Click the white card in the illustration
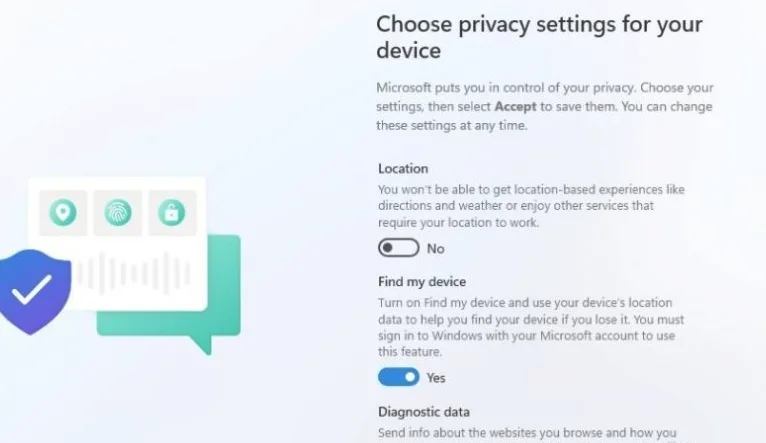This screenshot has width=766, height=443. click(117, 244)
